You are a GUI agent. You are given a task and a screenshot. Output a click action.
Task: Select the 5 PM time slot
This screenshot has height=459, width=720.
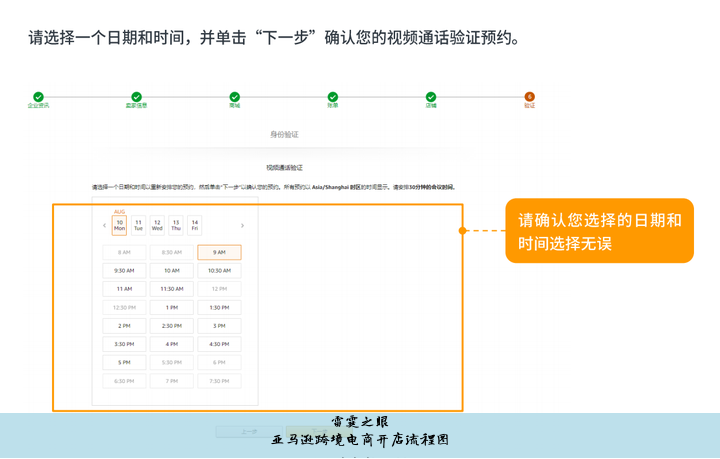pos(124,362)
